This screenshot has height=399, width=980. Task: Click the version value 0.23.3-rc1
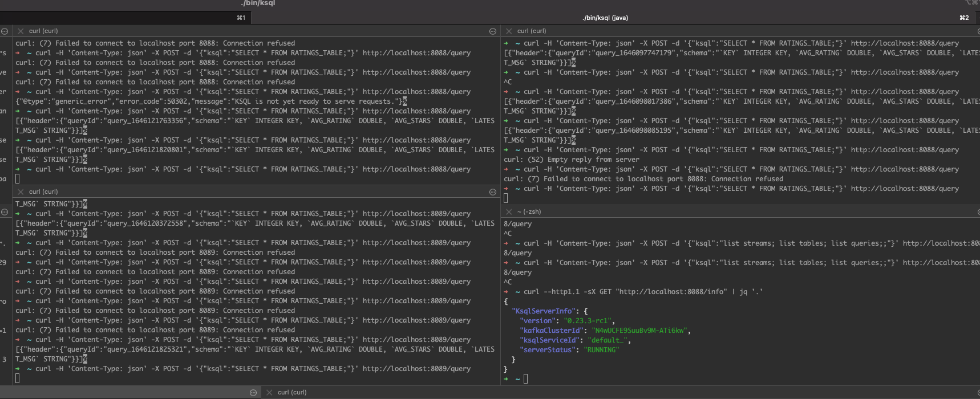588,321
